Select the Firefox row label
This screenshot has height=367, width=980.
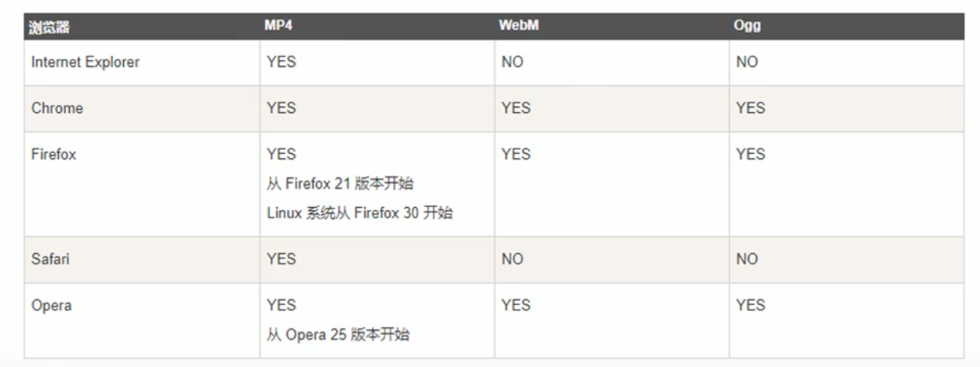pyautogui.click(x=54, y=154)
